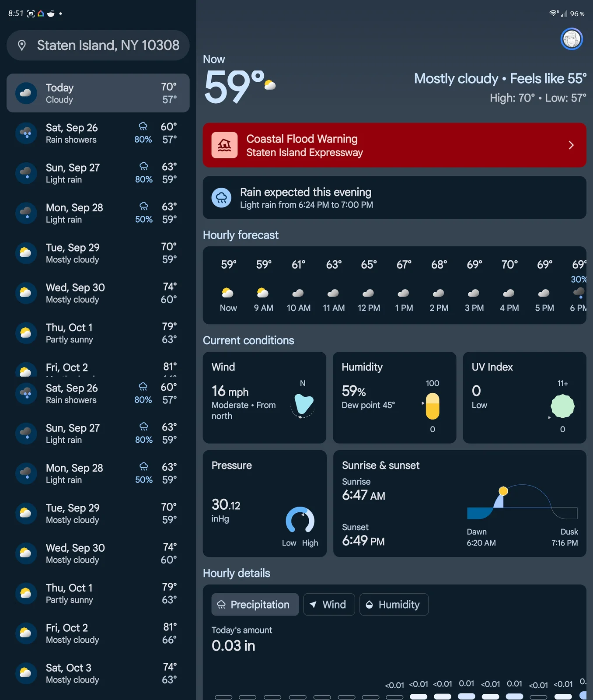593x700 pixels.
Task: Tap the cloud icon above 2 PM
Action: pos(439,293)
